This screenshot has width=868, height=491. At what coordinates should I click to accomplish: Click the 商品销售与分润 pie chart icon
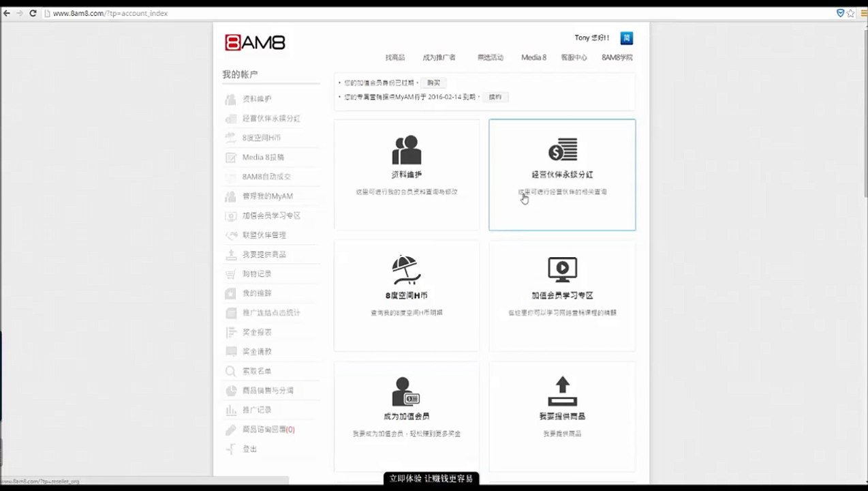point(230,391)
